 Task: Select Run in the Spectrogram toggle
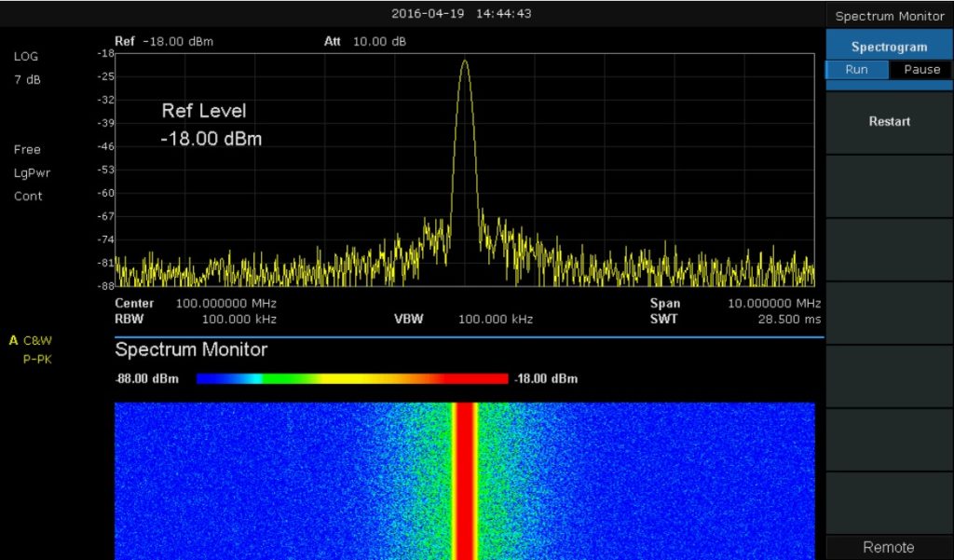[x=856, y=70]
